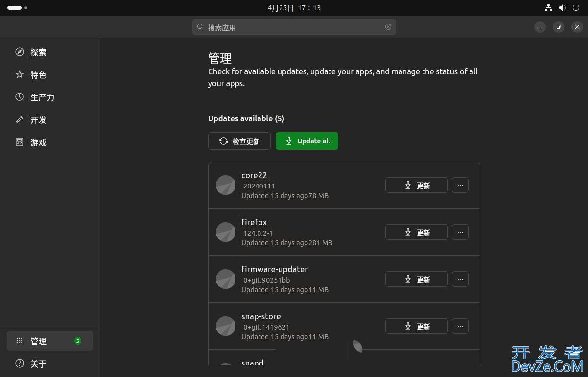Click the clock icon next to 生产力
The width and height of the screenshot is (588, 377).
(x=20, y=97)
